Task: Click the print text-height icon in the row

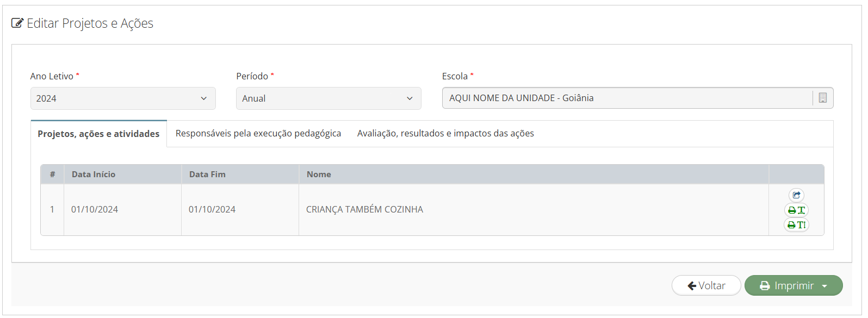Action: (796, 225)
